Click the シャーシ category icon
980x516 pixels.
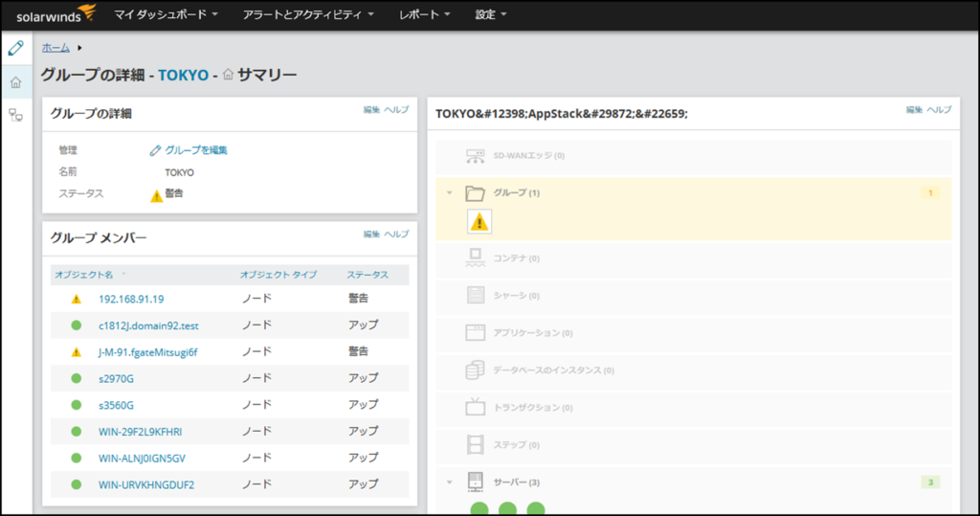coord(475,295)
